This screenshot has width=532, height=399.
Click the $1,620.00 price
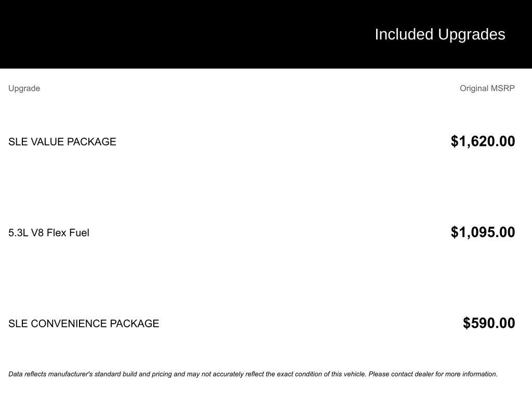pos(483,141)
